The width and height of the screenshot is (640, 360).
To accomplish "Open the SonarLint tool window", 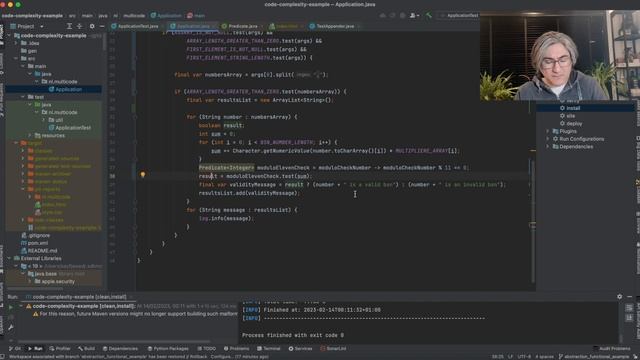I will 333,349.
